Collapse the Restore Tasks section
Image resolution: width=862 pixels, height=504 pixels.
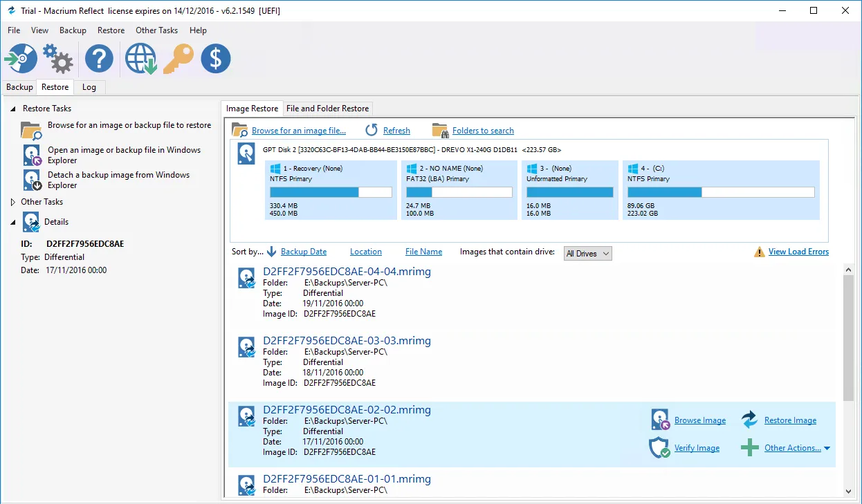click(13, 109)
